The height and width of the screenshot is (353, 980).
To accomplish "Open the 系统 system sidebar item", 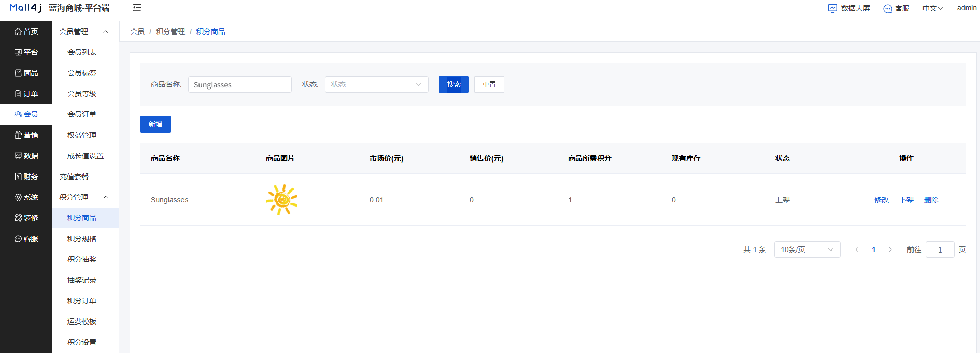I will [26, 197].
